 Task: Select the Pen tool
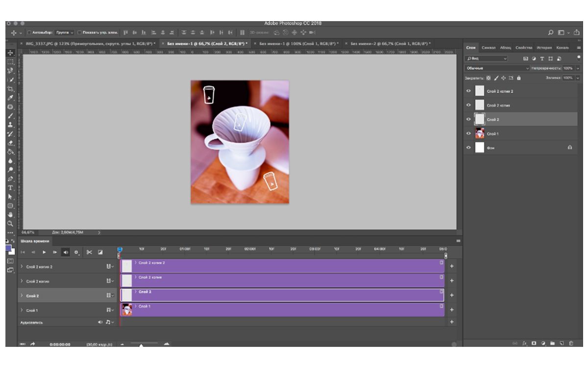(10, 179)
